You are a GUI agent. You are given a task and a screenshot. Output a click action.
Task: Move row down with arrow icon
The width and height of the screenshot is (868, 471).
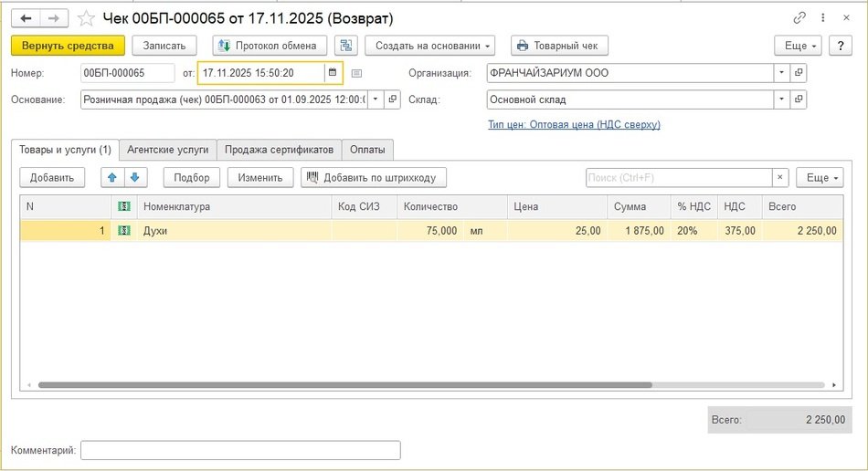(x=134, y=177)
